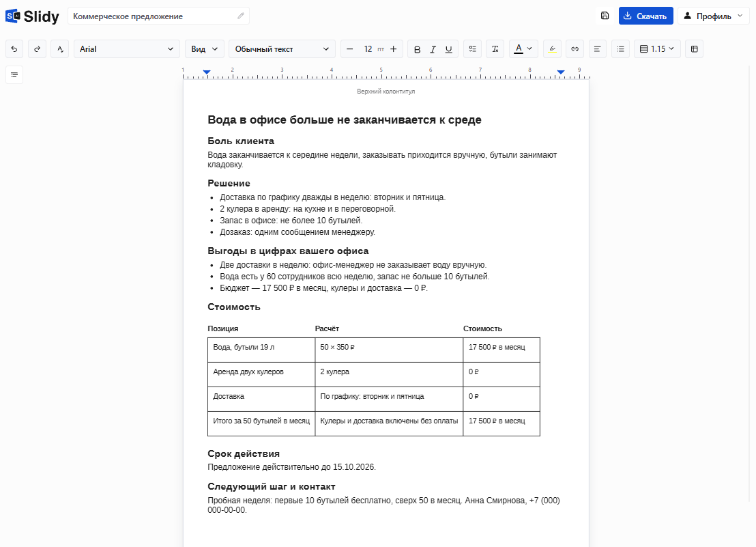756x547 pixels.
Task: Click the Скачать download button
Action: 645,16
